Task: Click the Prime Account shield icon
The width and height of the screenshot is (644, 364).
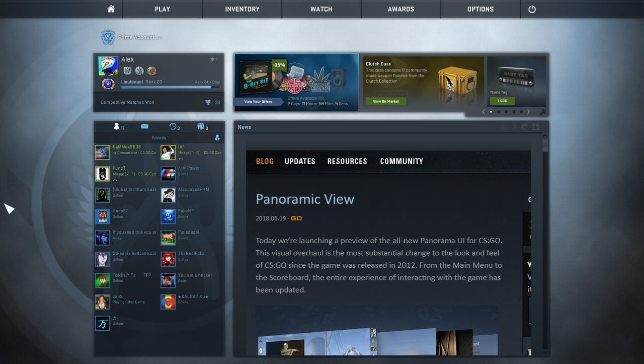Action: click(x=108, y=38)
